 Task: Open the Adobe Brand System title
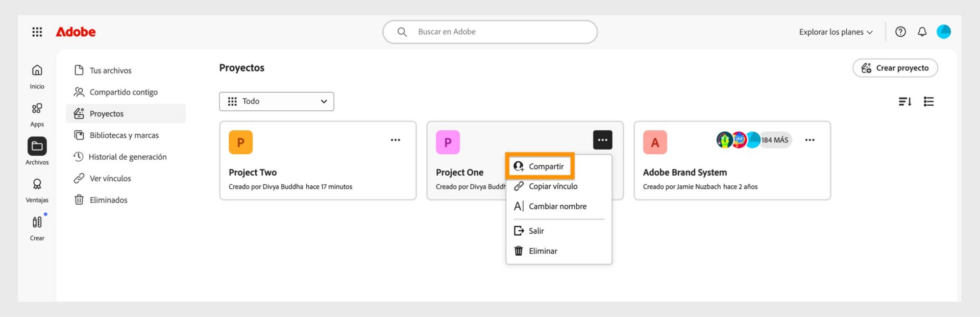pos(685,173)
